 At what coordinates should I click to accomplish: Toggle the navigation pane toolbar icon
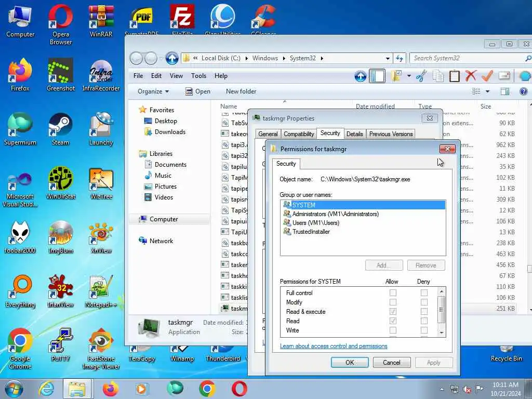coord(377,76)
